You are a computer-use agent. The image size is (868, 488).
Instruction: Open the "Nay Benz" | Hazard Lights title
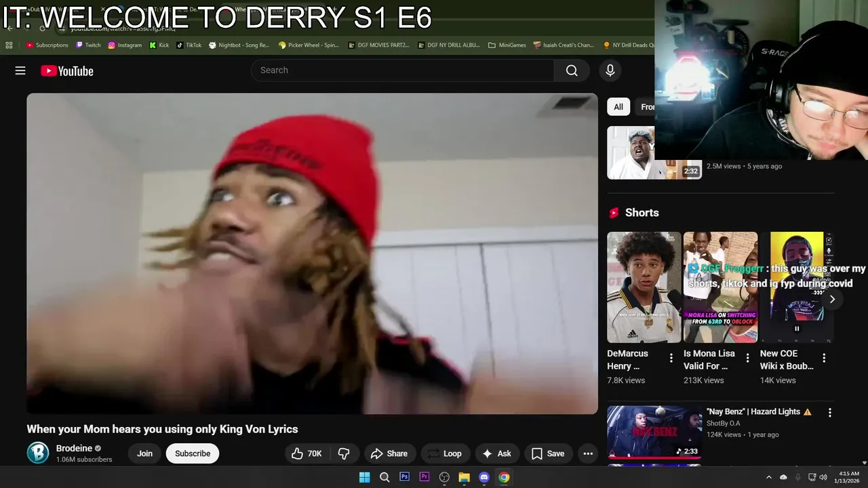click(759, 411)
